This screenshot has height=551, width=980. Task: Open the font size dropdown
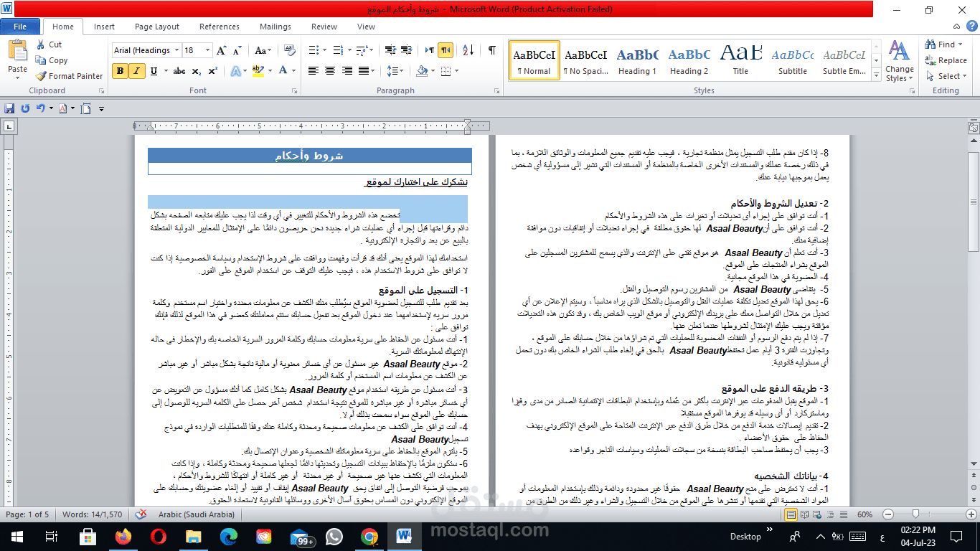(208, 50)
